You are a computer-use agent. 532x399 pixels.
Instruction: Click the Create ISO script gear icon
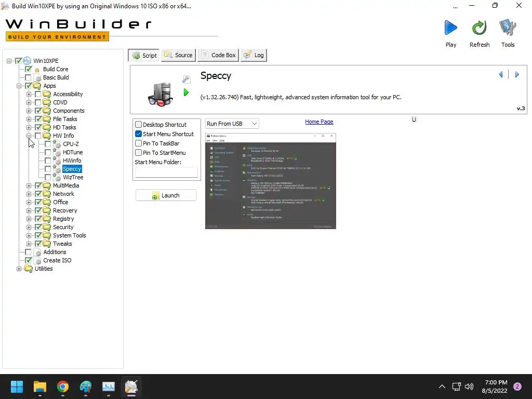pos(37,261)
